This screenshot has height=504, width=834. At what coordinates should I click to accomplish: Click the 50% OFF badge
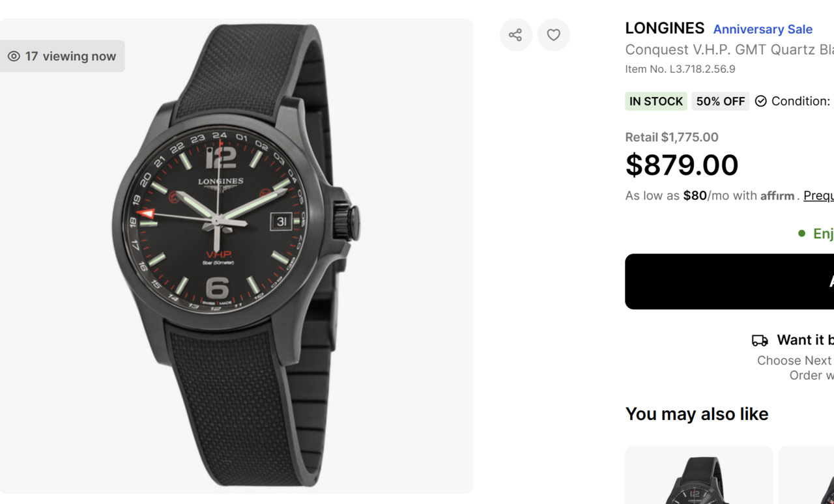720,102
